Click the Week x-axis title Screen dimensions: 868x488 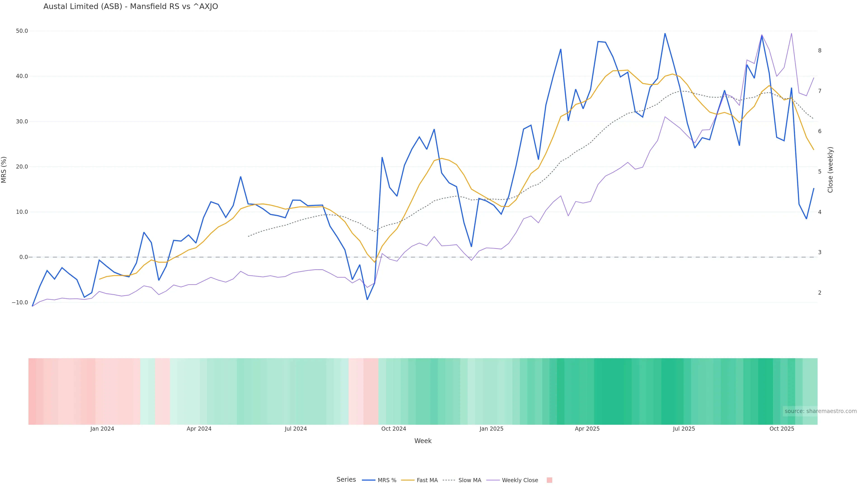pyautogui.click(x=423, y=441)
